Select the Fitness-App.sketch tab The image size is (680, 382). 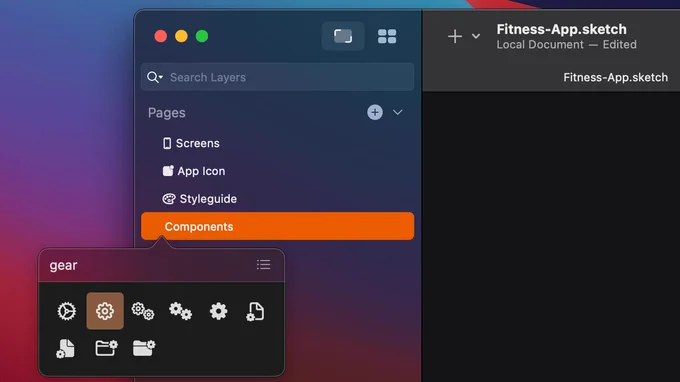(615, 77)
